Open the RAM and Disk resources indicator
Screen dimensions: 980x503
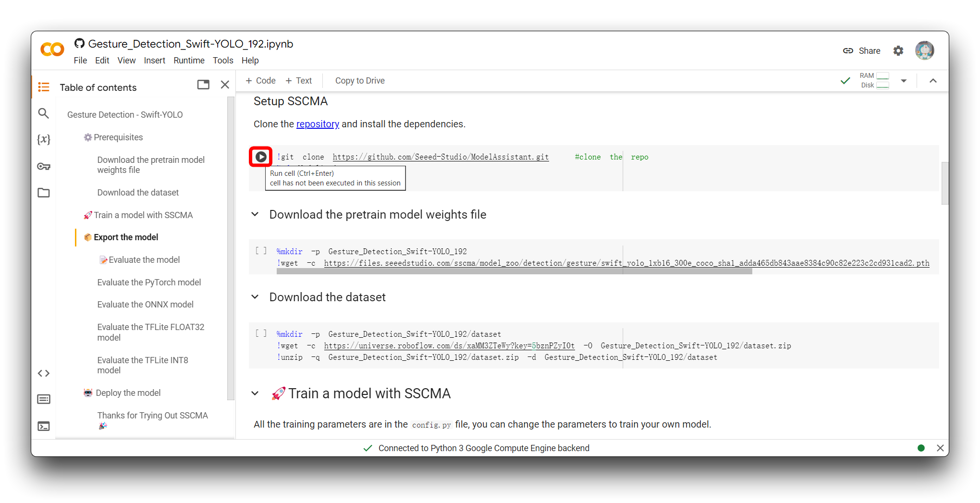[874, 80]
